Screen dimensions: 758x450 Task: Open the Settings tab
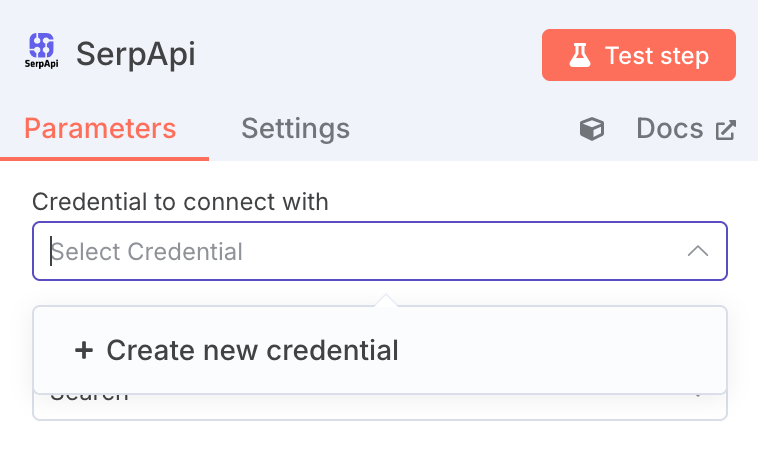click(295, 129)
